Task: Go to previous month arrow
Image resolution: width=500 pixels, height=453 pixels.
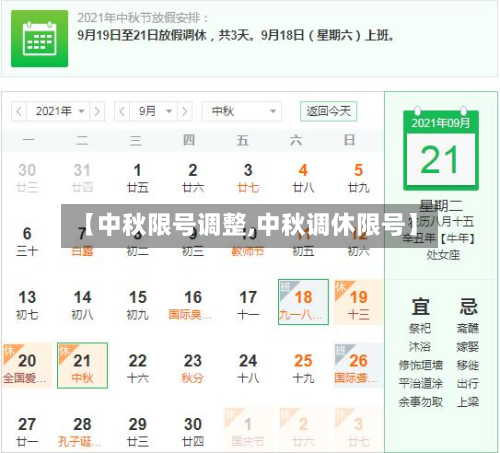Action: (122, 111)
